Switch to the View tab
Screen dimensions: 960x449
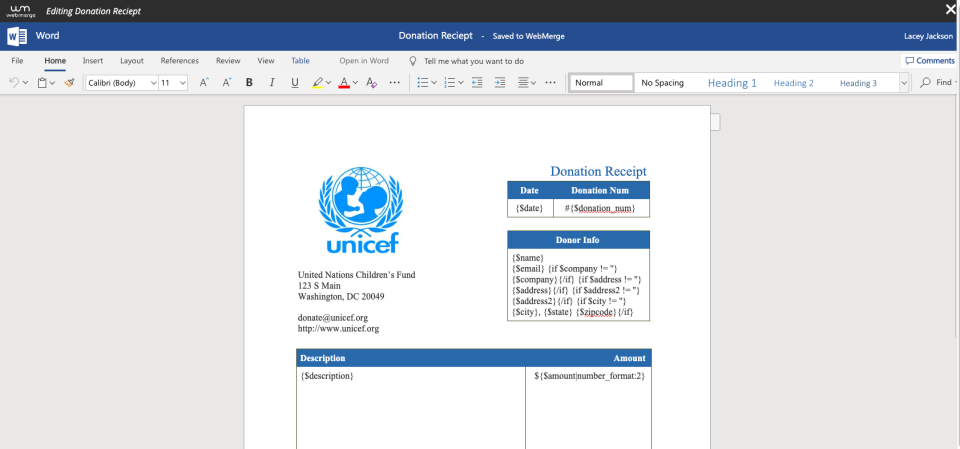pyautogui.click(x=266, y=61)
